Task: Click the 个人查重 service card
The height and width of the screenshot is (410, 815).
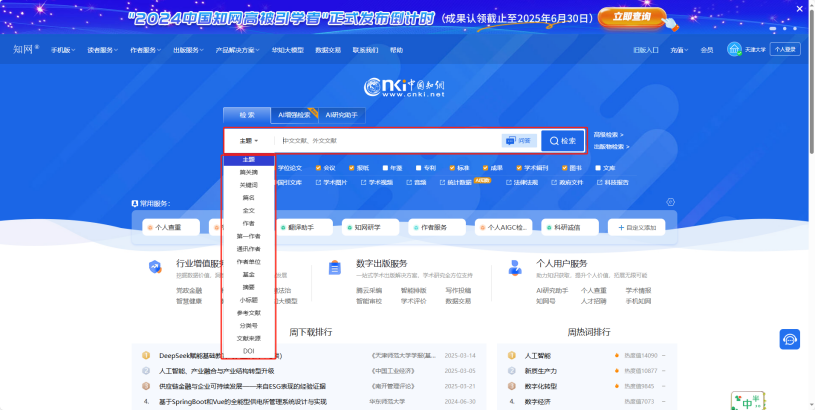Action: click(x=171, y=227)
